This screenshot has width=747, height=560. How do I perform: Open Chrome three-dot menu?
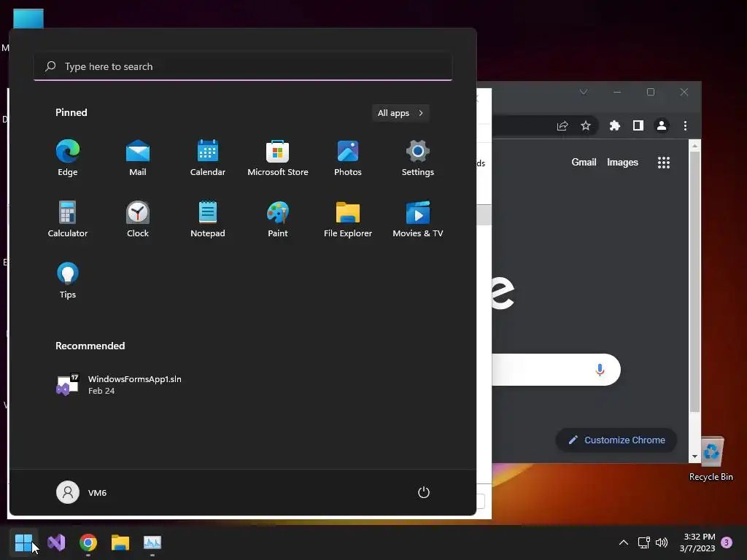685,125
